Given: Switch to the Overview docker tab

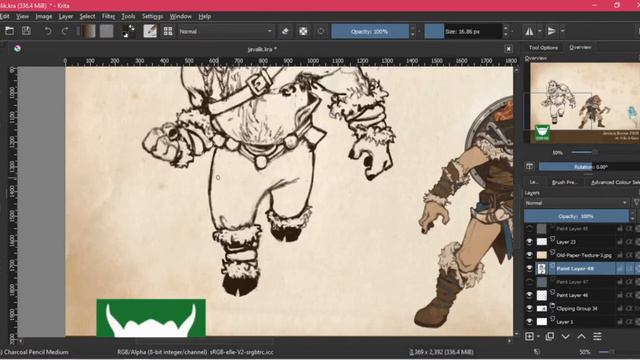Looking at the screenshot, I should click(580, 47).
